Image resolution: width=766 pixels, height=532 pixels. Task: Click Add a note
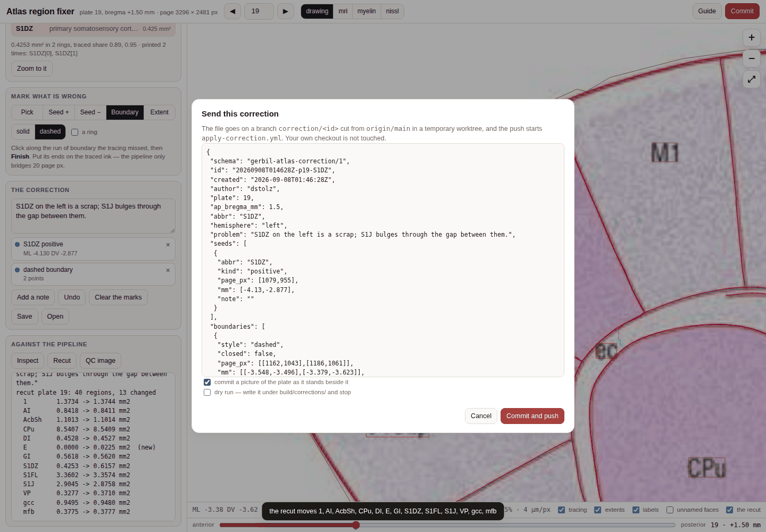pos(33,297)
